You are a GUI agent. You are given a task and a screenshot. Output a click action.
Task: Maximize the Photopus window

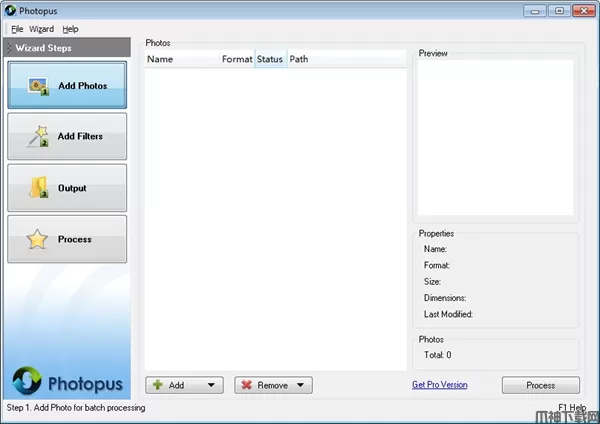pyautogui.click(x=559, y=11)
